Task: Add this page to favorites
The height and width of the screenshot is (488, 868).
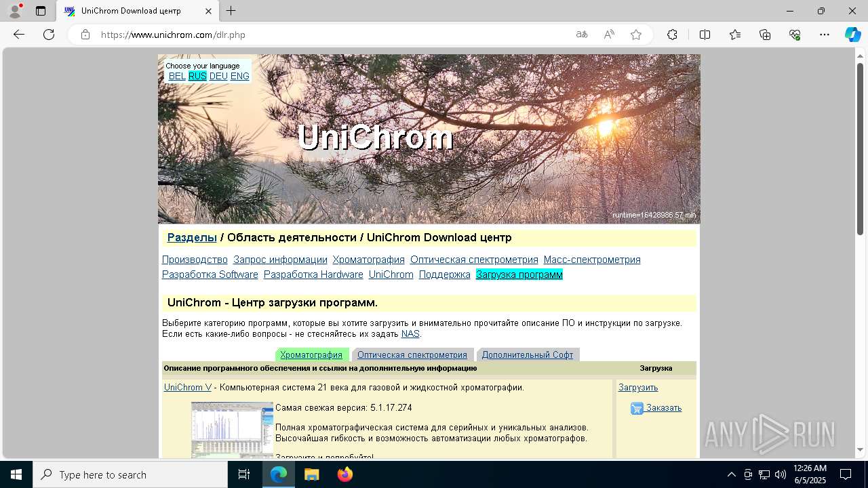Action: (x=636, y=35)
